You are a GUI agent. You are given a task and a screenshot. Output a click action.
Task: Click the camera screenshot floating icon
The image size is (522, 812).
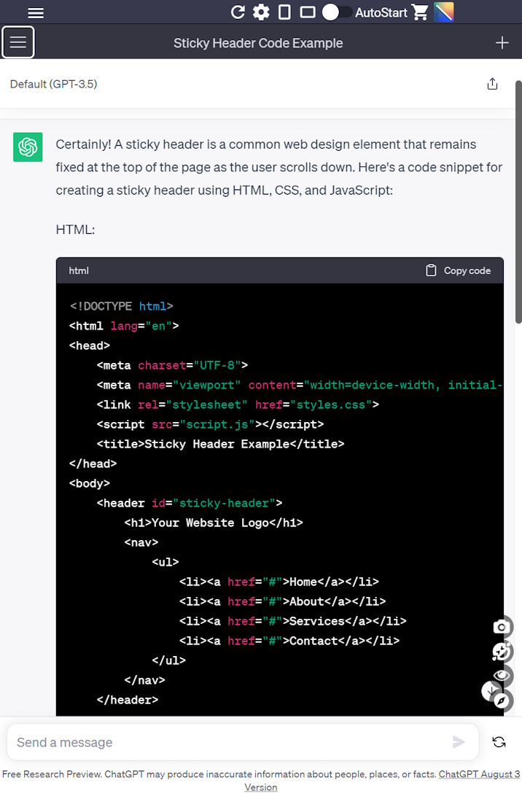pos(501,627)
